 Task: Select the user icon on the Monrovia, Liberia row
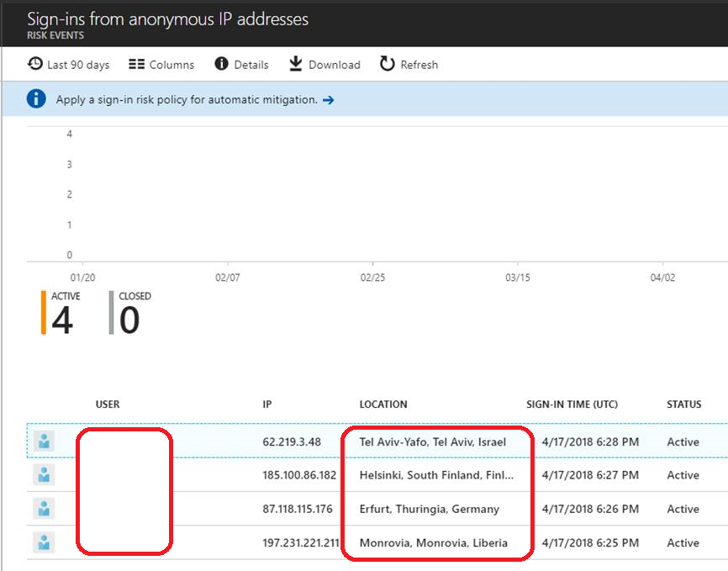tap(43, 542)
